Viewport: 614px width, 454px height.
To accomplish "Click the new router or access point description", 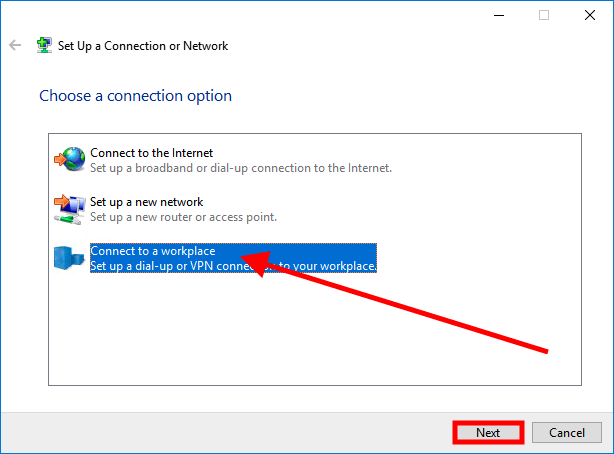I will tap(183, 217).
